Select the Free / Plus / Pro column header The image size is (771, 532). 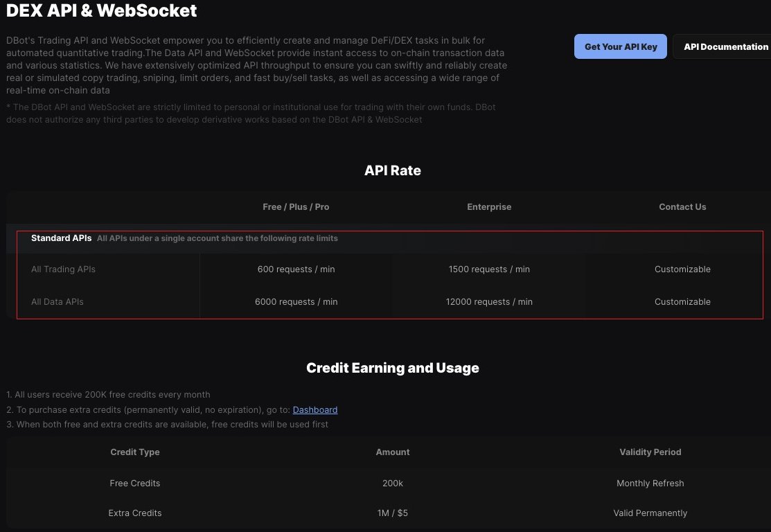pyautogui.click(x=296, y=206)
